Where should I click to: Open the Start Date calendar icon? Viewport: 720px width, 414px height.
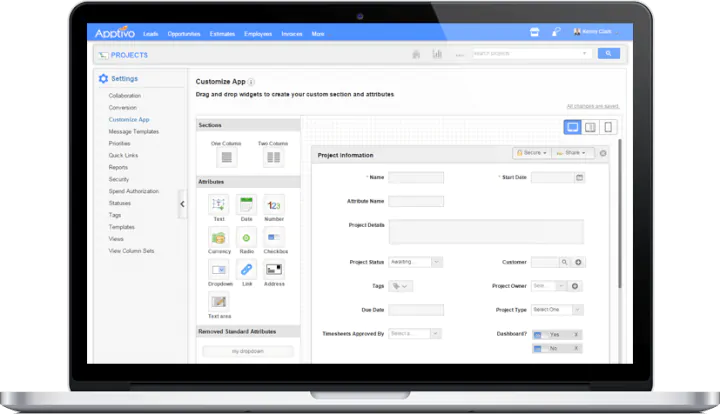coord(579,177)
